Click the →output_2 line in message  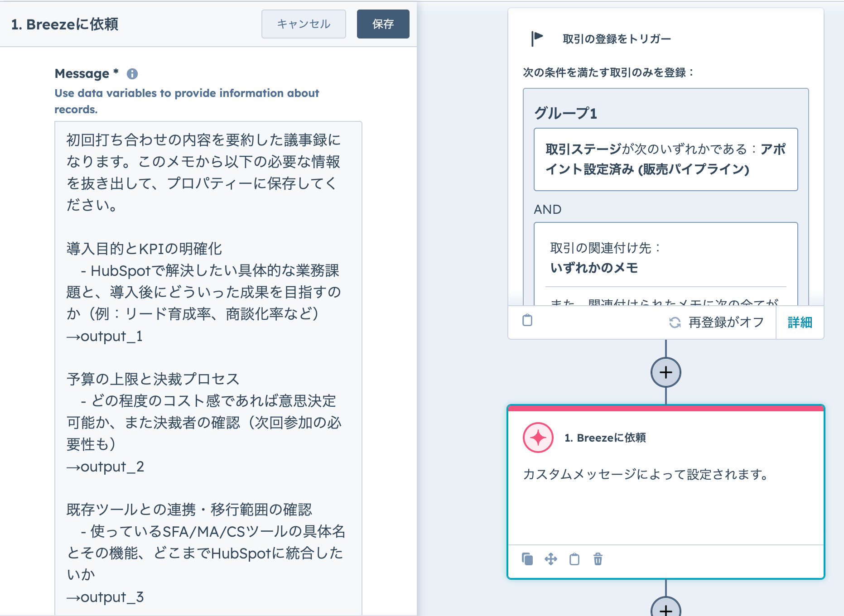[x=105, y=467]
